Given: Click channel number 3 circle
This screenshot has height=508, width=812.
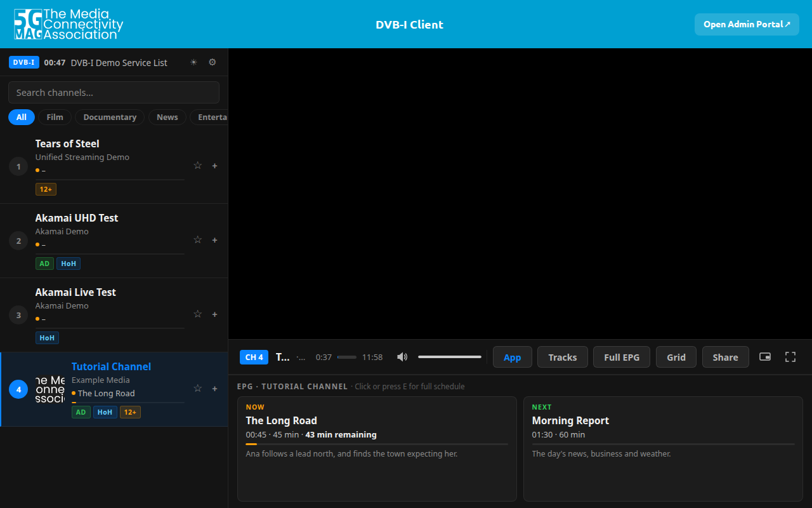Looking at the screenshot, I should 18,315.
